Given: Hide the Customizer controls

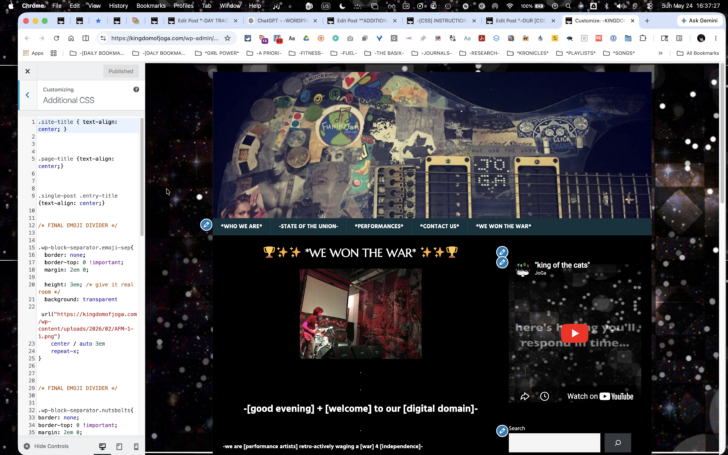Looking at the screenshot, I should 46,446.
